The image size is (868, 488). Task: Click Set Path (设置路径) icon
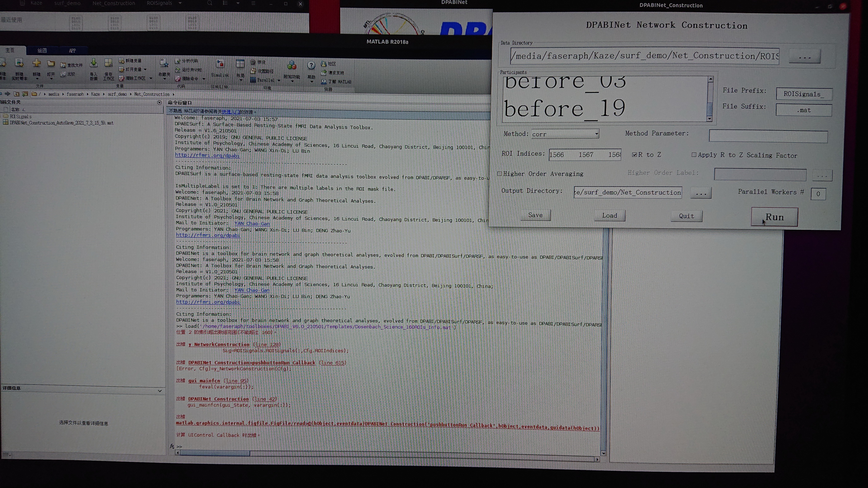253,71
